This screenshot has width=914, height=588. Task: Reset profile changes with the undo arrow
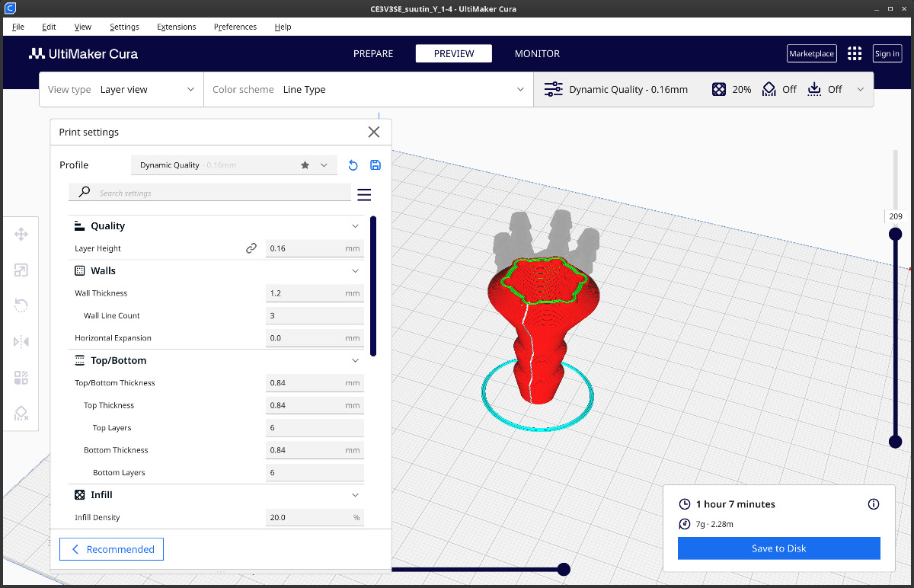point(353,165)
